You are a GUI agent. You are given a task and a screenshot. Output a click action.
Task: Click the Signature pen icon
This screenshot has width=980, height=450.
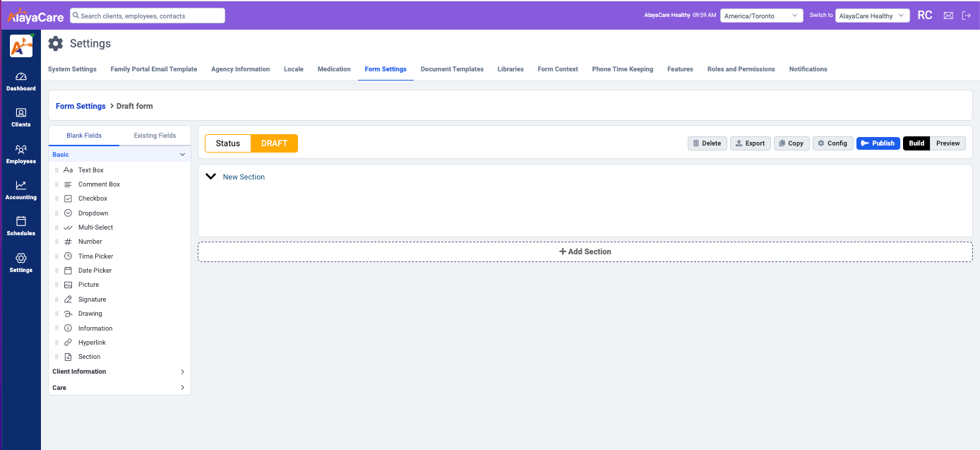click(x=68, y=300)
